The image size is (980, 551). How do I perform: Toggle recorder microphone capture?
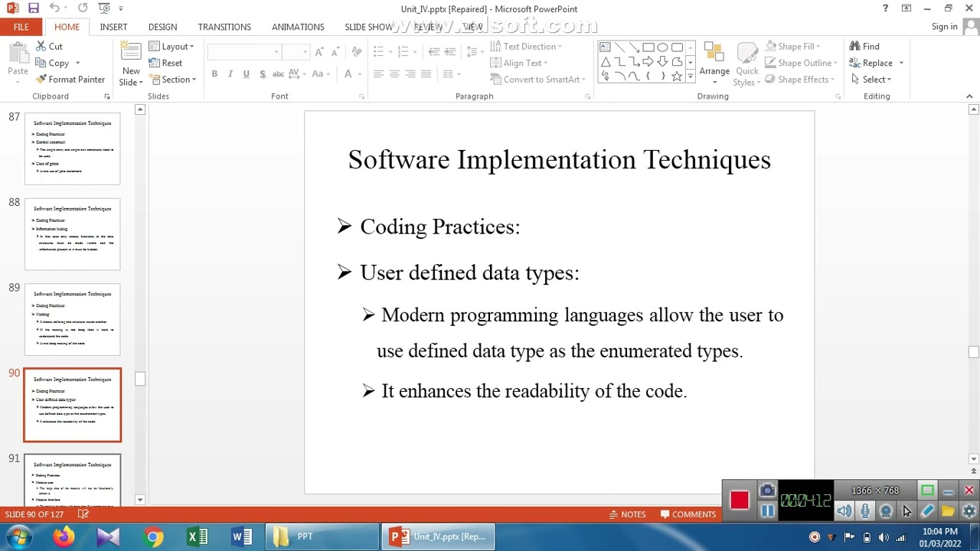tap(865, 511)
